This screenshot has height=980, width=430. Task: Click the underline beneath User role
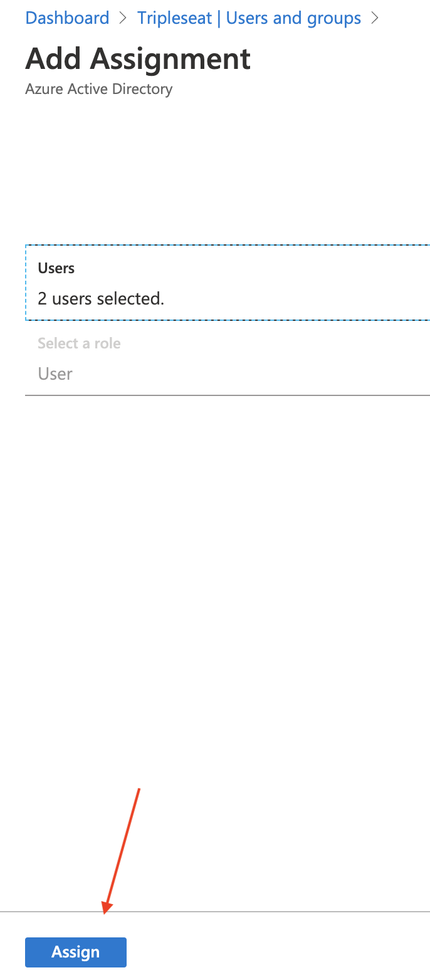coord(228,395)
